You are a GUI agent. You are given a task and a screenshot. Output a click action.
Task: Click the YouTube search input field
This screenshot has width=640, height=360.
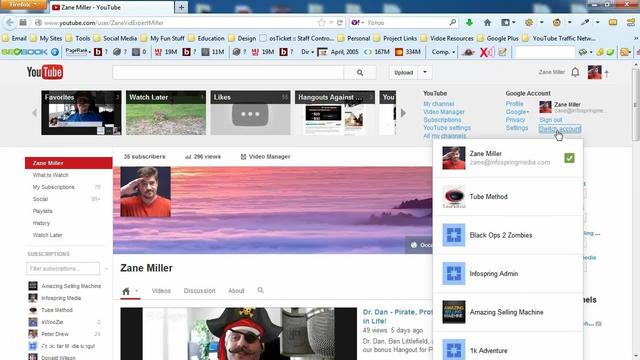(x=228, y=72)
